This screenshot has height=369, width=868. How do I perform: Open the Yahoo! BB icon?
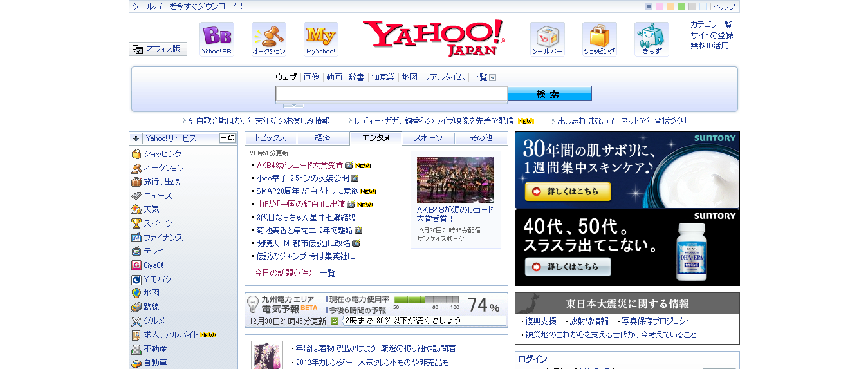[x=217, y=39]
